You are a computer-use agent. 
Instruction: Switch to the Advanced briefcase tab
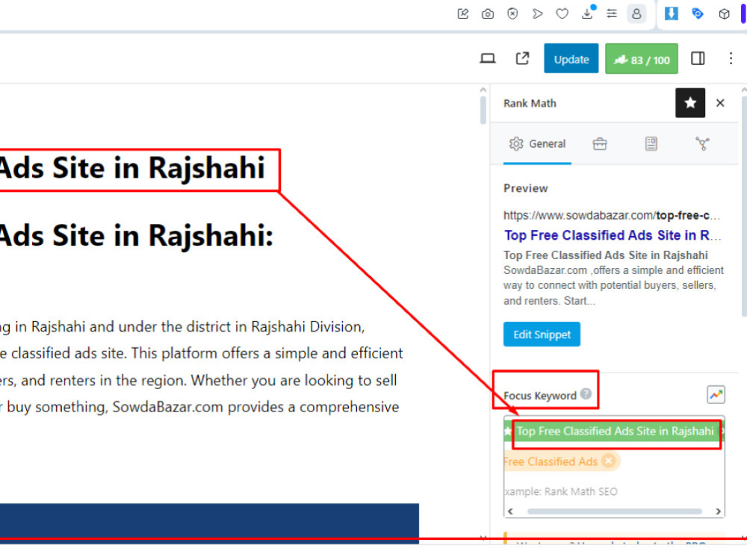coord(600,144)
